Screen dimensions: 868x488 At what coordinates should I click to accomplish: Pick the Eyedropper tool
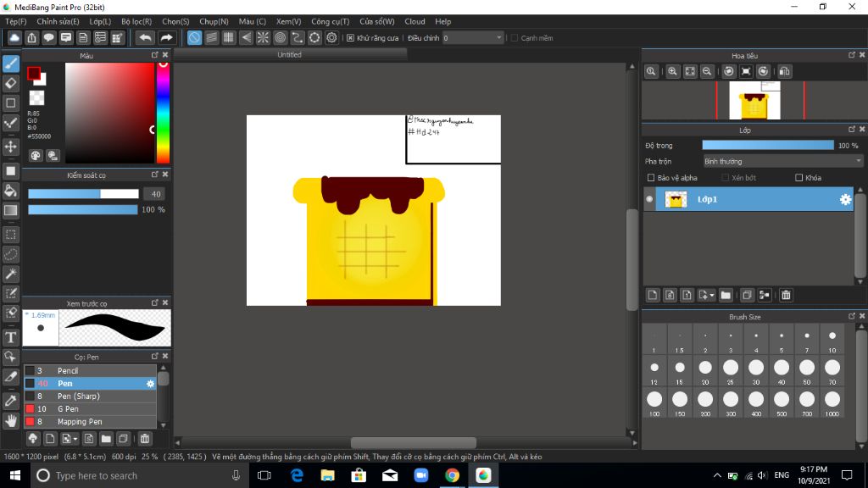(x=10, y=401)
